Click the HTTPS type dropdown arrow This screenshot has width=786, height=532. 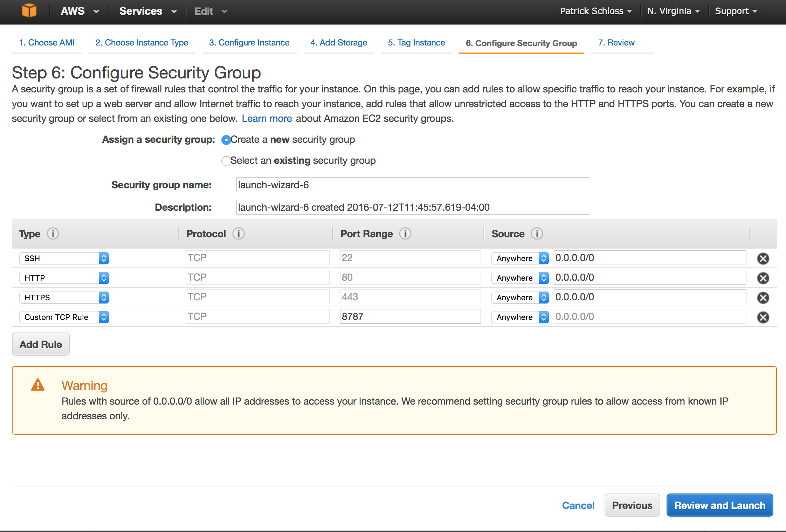[104, 297]
